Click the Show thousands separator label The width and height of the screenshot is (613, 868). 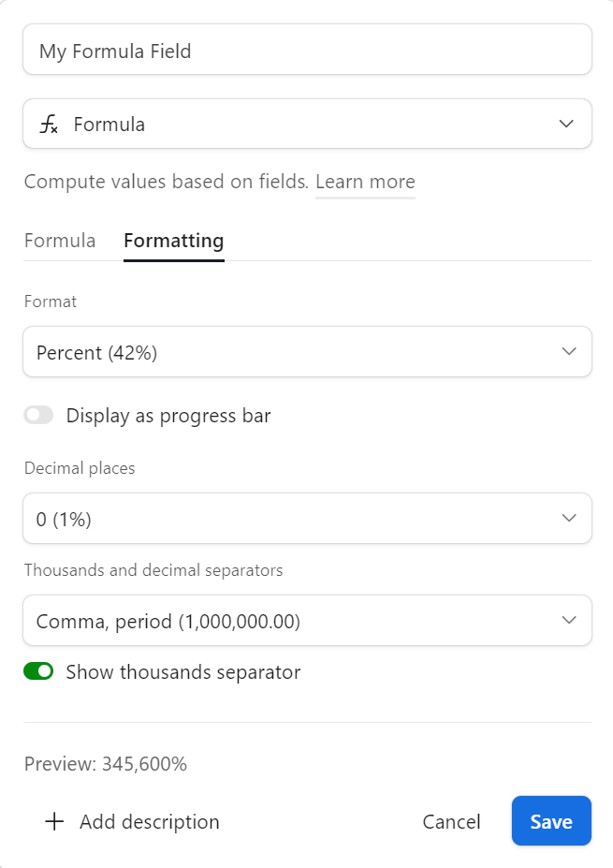click(183, 672)
